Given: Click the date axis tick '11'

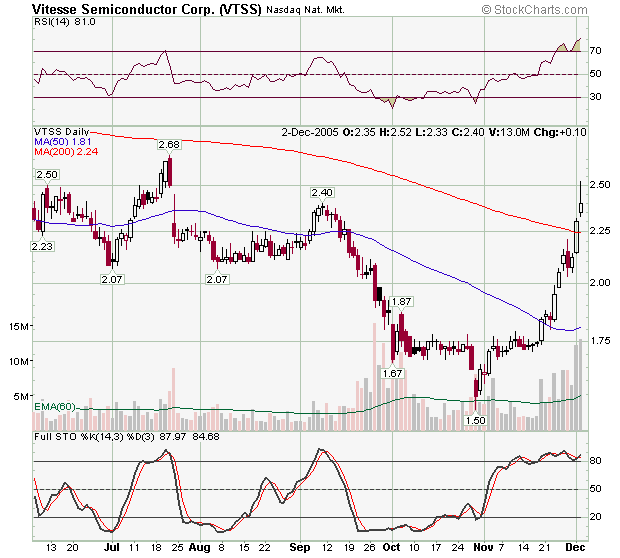Looking at the screenshot, I should 134,548.
